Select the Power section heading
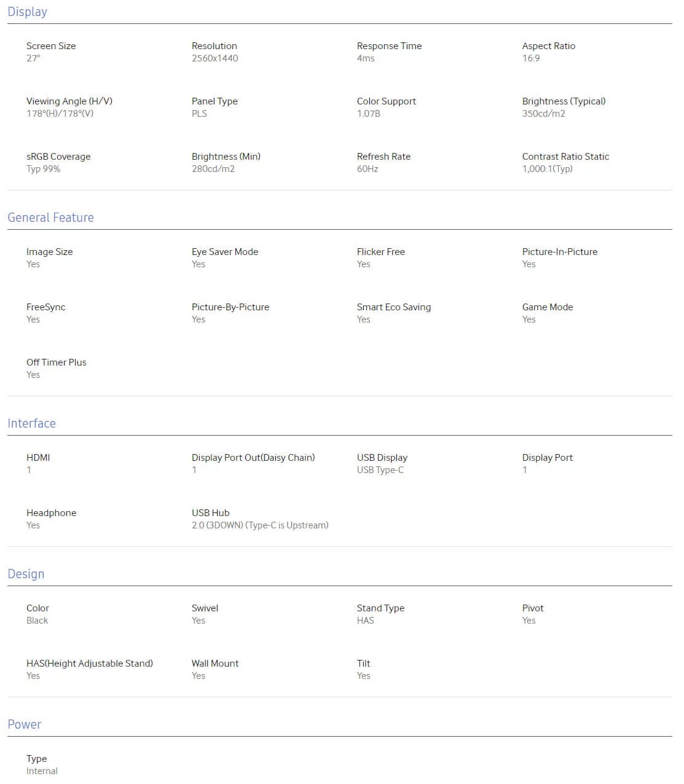Image resolution: width=684 pixels, height=784 pixels. click(x=24, y=724)
